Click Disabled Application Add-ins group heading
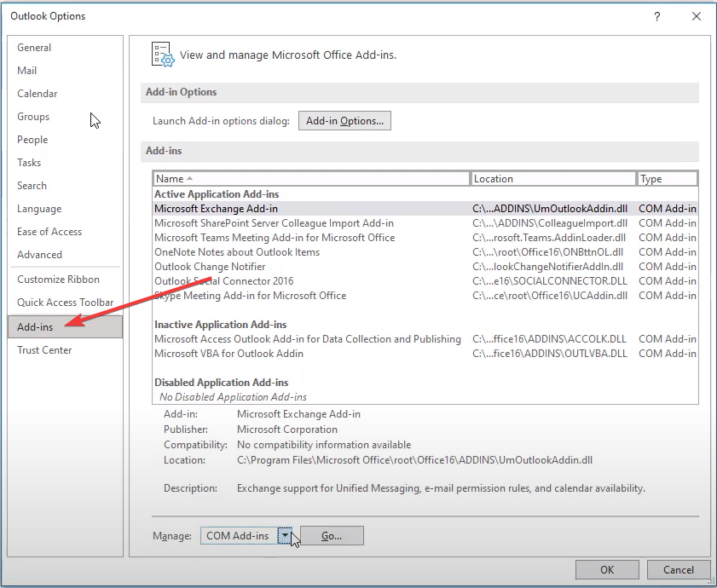 pos(222,383)
